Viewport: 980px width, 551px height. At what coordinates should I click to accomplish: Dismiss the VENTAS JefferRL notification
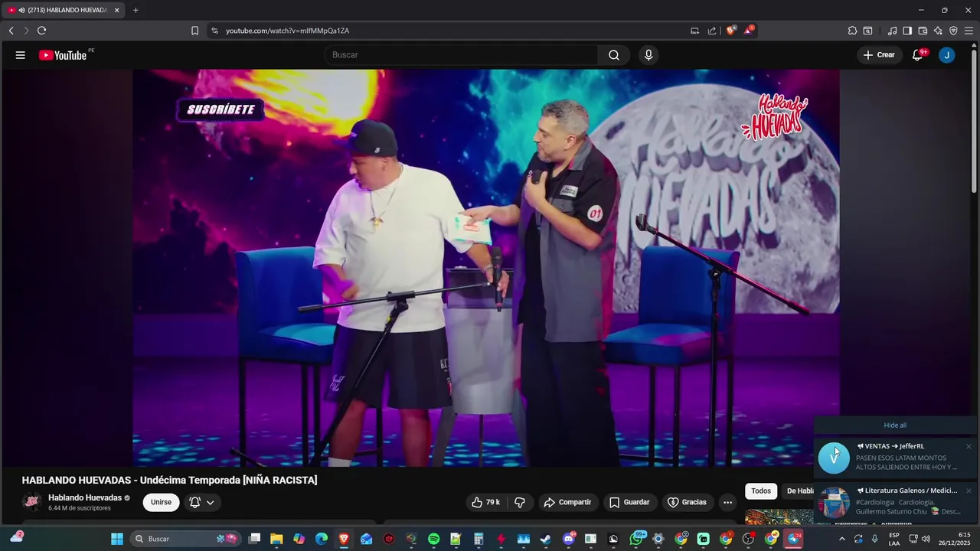pos(969,446)
